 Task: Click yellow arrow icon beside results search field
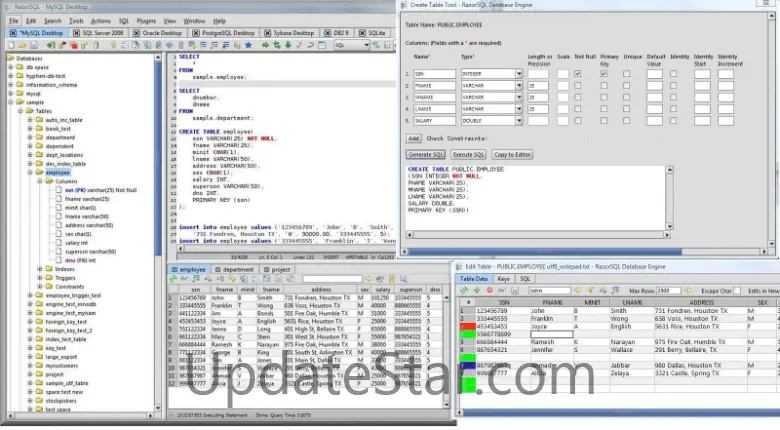point(368,279)
